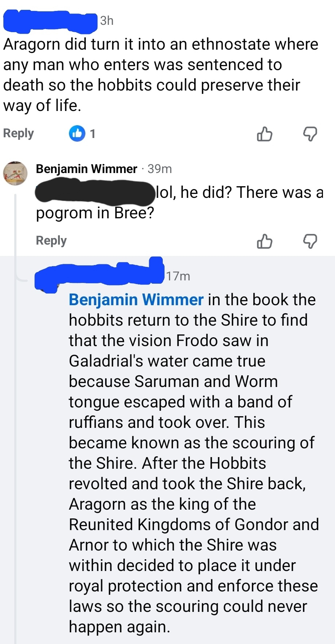Dislike the Aragorn ethnostate comment

pos(310,134)
